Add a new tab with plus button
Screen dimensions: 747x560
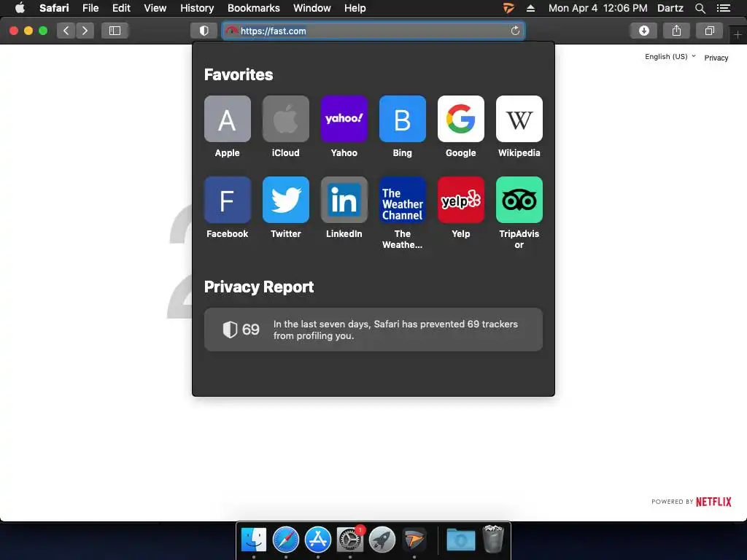738,35
